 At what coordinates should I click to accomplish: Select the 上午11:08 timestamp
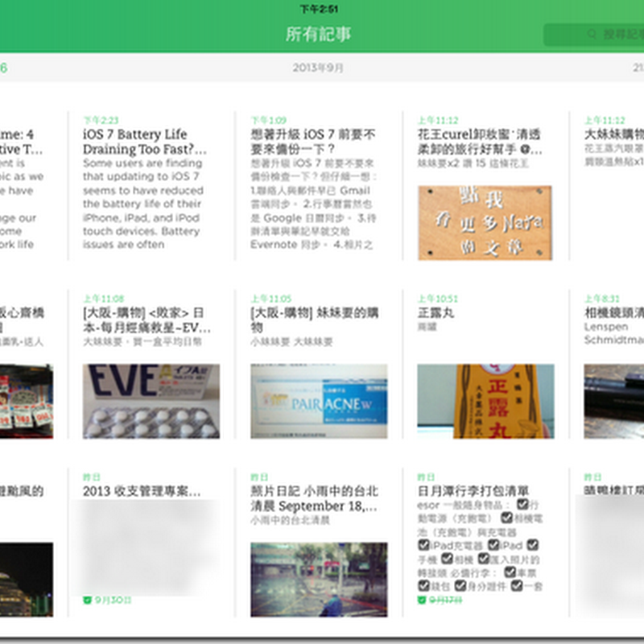pyautogui.click(x=104, y=299)
